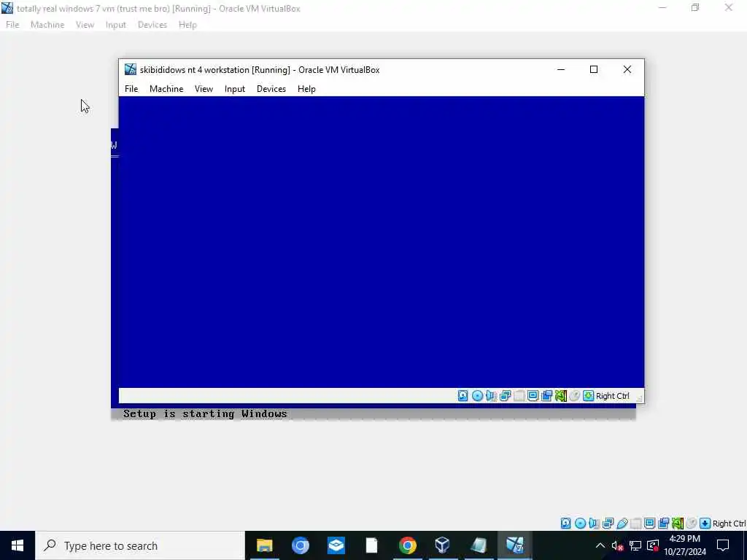
Task: Open the Chromium icon in the taskbar
Action: [300, 545]
